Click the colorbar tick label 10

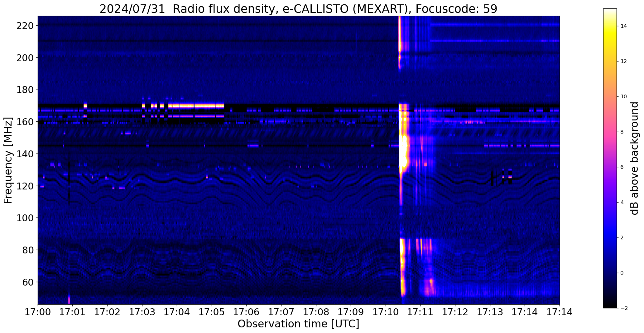pos(624,97)
